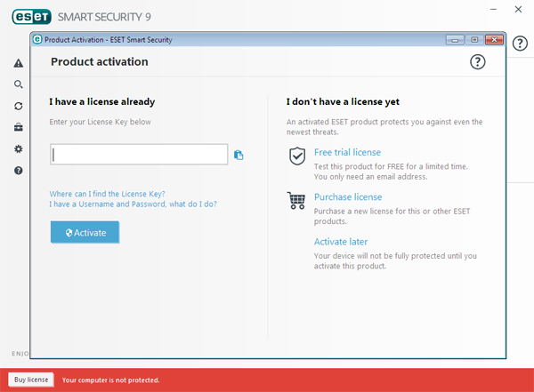Choose Purchase license link

[348, 197]
